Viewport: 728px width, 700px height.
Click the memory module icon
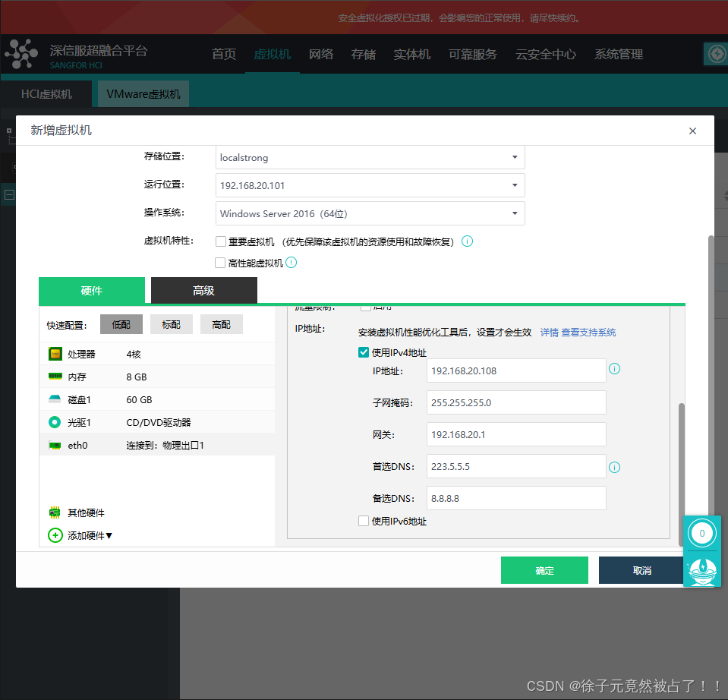tap(55, 376)
